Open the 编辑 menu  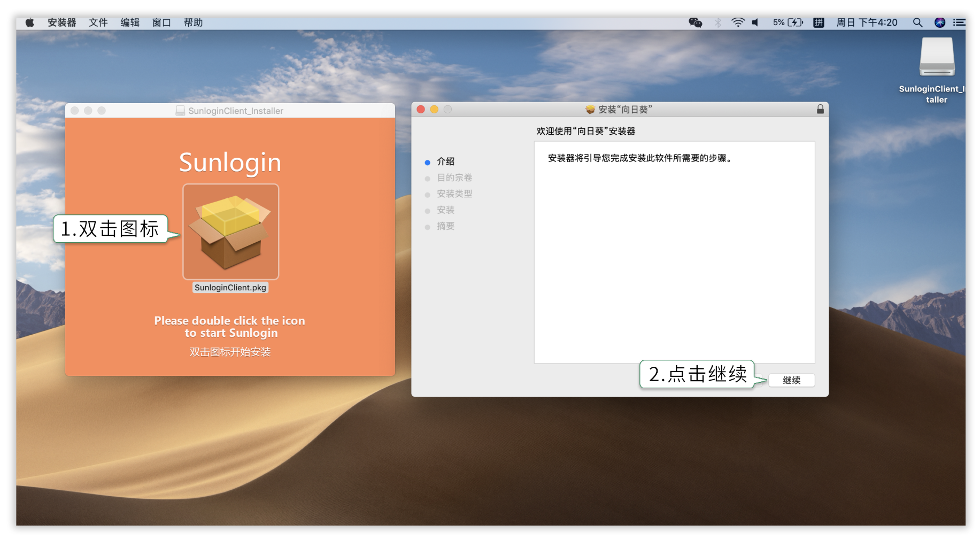click(x=130, y=22)
